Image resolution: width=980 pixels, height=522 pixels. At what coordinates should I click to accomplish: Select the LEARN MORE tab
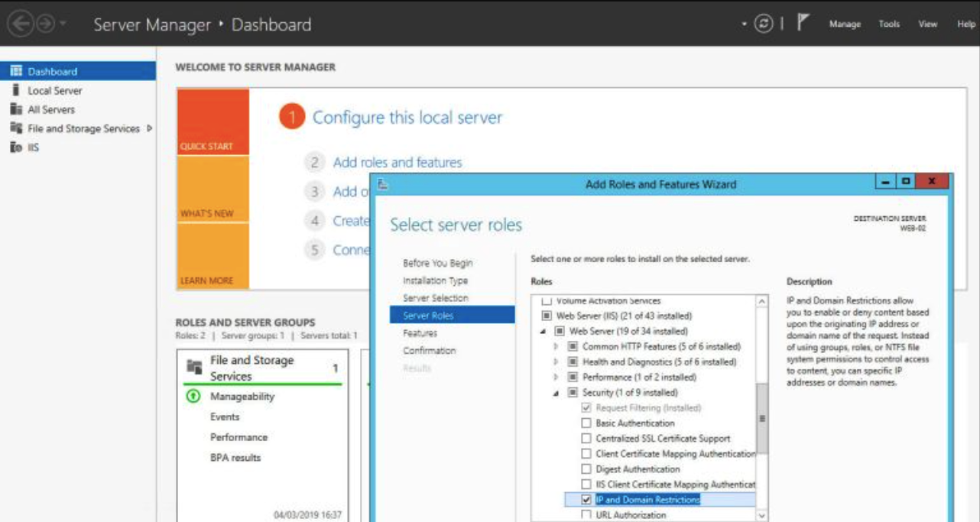pyautogui.click(x=213, y=256)
